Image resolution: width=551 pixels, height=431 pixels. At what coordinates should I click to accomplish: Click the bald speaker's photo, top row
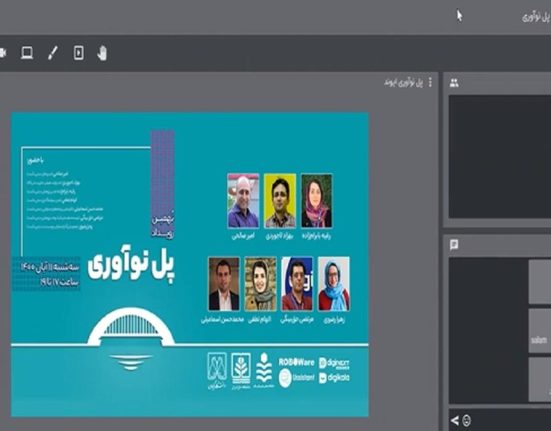pyautogui.click(x=243, y=201)
